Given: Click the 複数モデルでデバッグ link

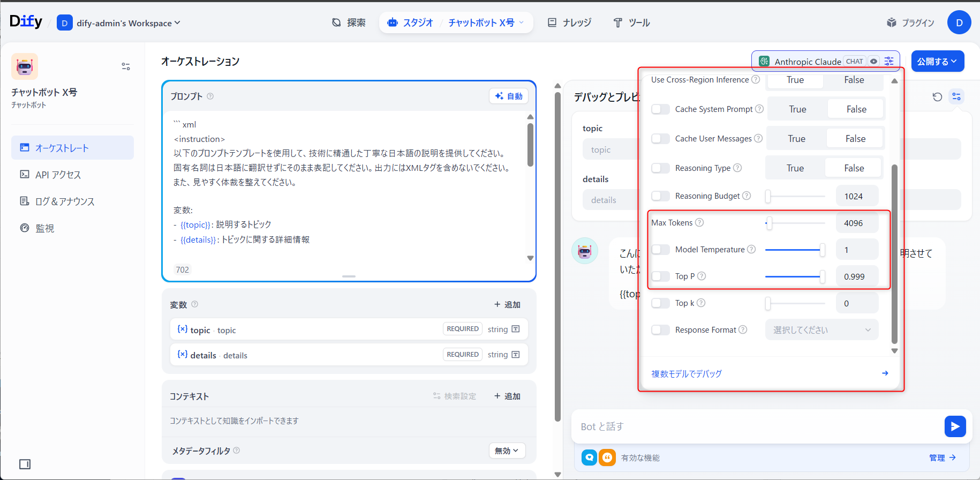Looking at the screenshot, I should click(x=687, y=373).
